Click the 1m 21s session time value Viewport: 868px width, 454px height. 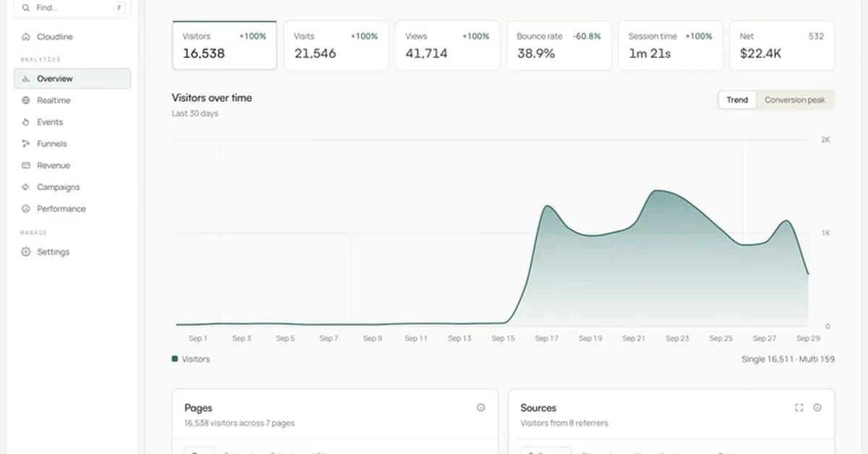pos(650,53)
